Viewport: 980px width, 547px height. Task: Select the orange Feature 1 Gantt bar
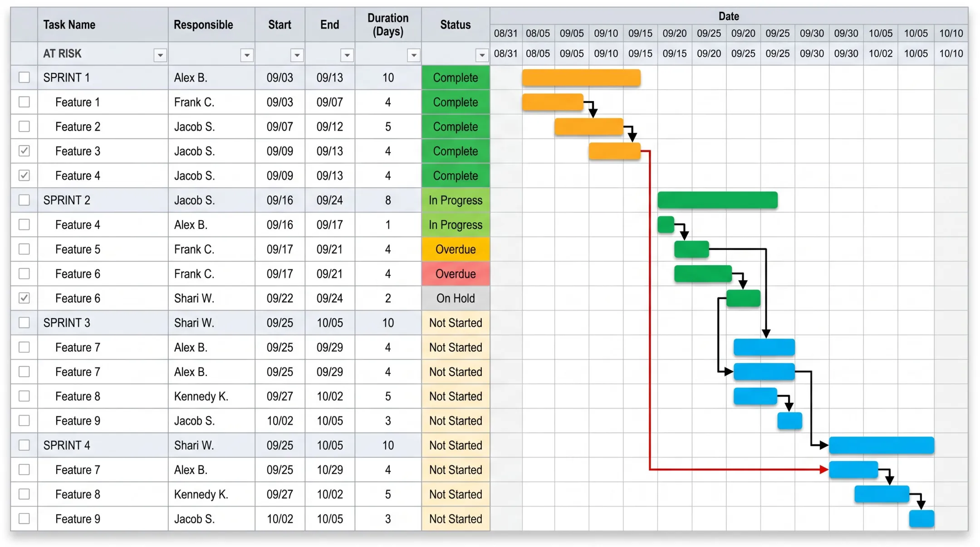point(553,102)
